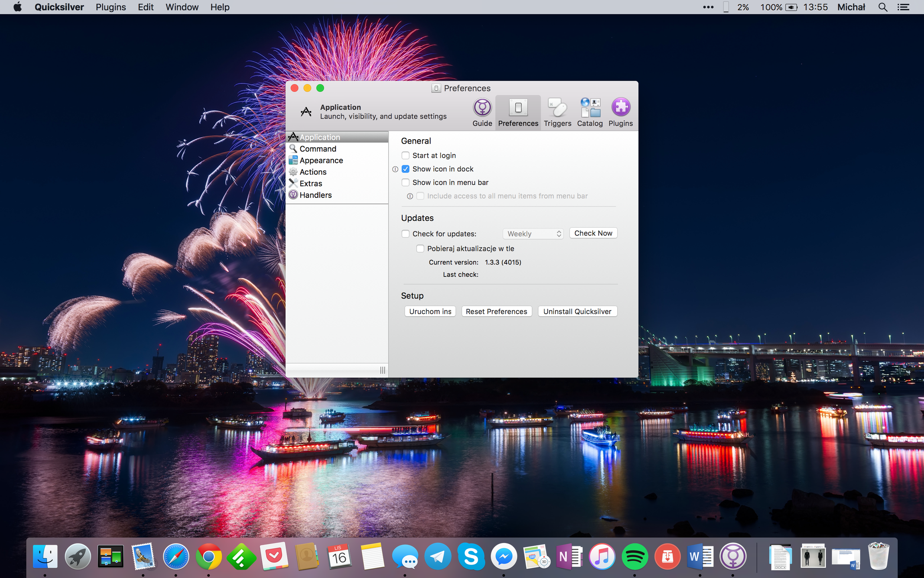Screen dimensions: 924x578
Task: Open the macOS Notification Center list icon
Action: tap(903, 7)
